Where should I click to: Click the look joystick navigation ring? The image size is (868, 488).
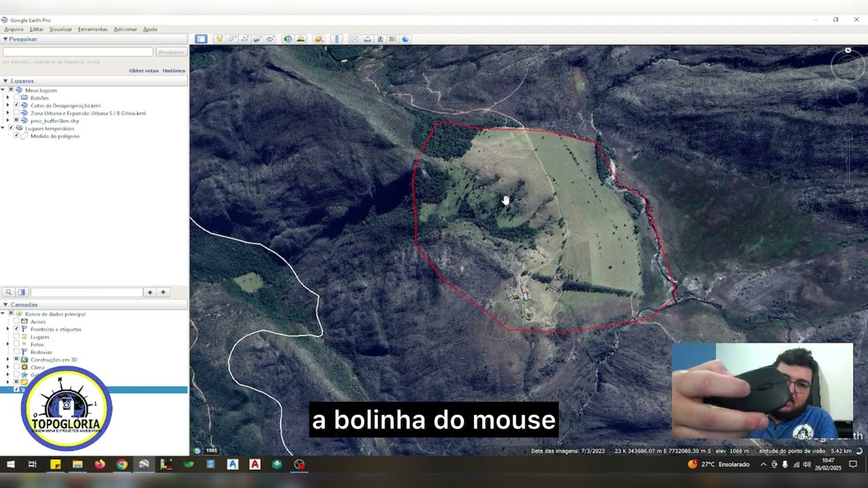pos(848,67)
